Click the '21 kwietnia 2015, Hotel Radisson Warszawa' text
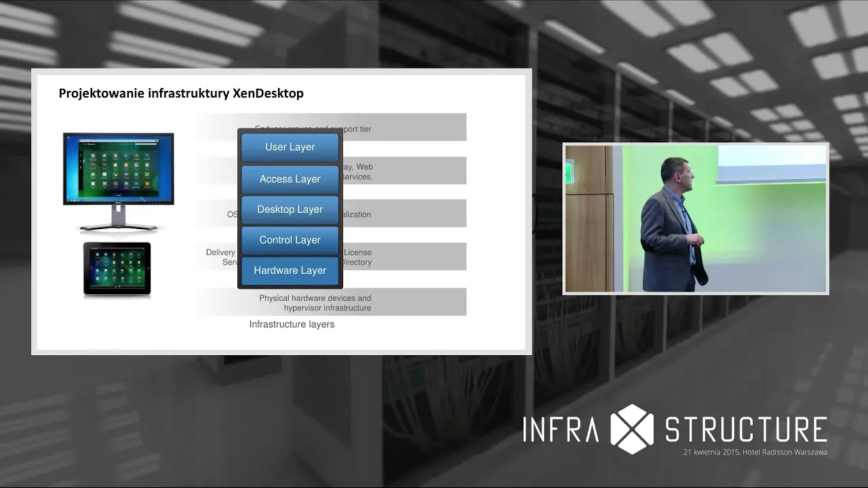Screen dimensions: 868x488 pos(755,452)
